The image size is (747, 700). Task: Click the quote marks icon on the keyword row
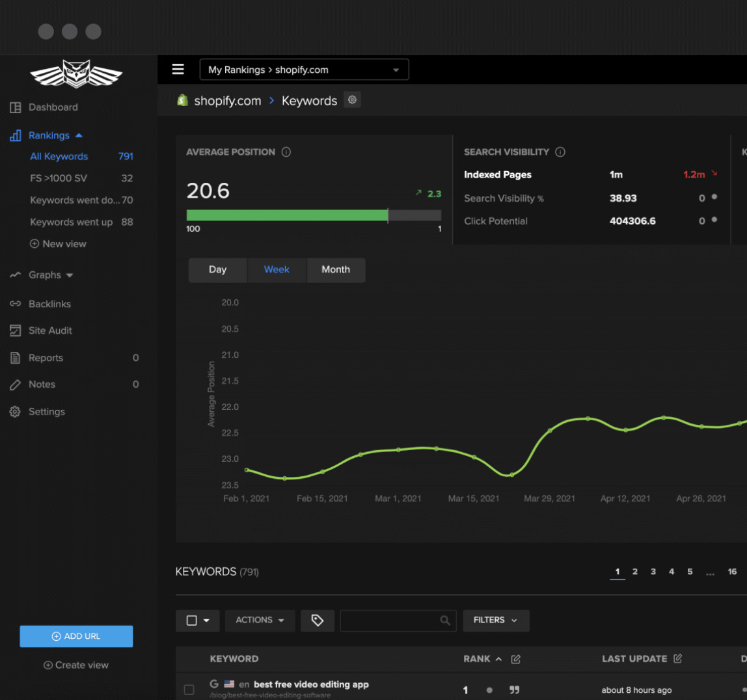[515, 690]
